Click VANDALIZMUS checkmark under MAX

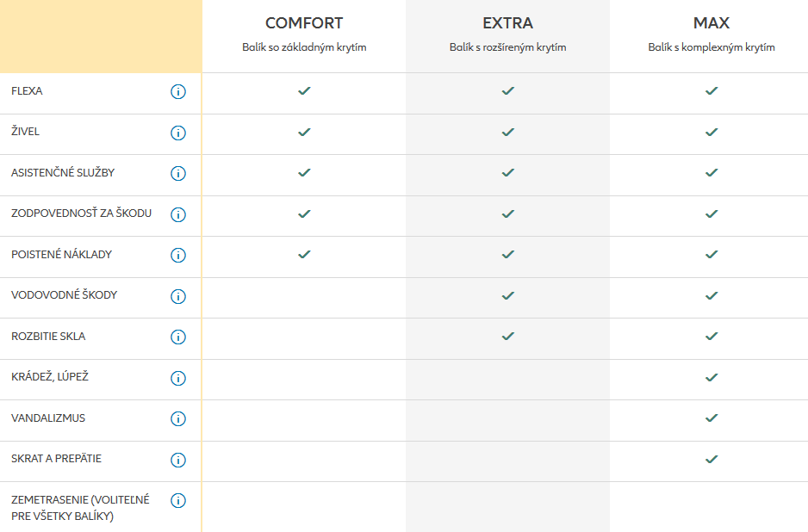[712, 418]
